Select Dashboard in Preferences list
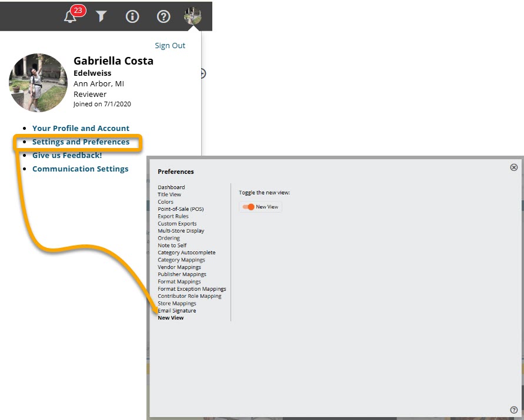 pos(171,187)
